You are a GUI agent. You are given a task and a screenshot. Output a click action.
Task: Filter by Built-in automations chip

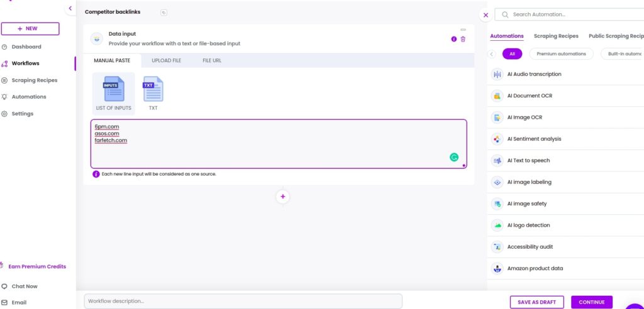623,54
